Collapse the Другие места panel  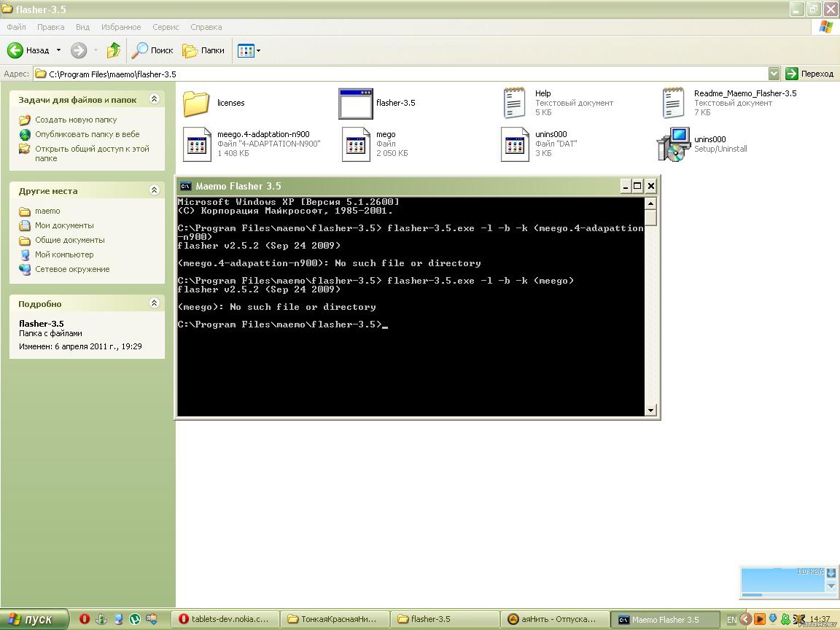pos(155,190)
